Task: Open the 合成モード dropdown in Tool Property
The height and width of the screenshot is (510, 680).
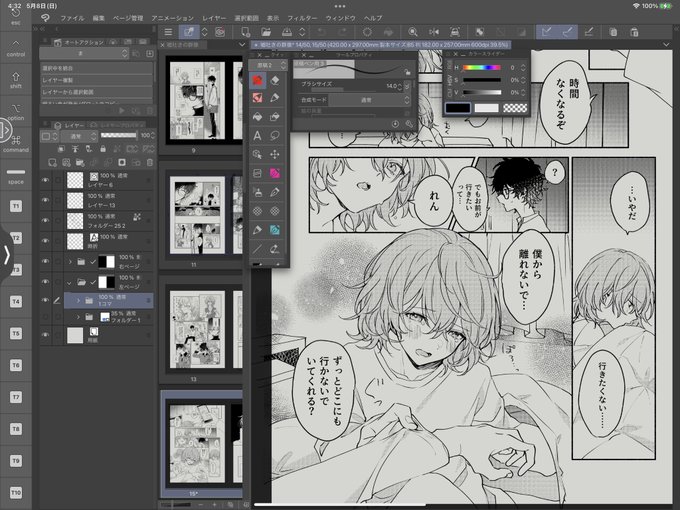Action: (x=369, y=100)
